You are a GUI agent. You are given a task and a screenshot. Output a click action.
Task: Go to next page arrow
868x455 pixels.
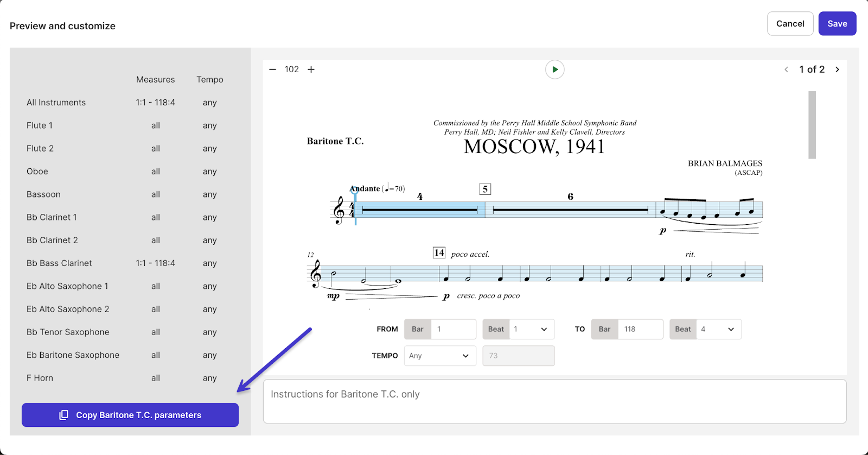click(837, 69)
